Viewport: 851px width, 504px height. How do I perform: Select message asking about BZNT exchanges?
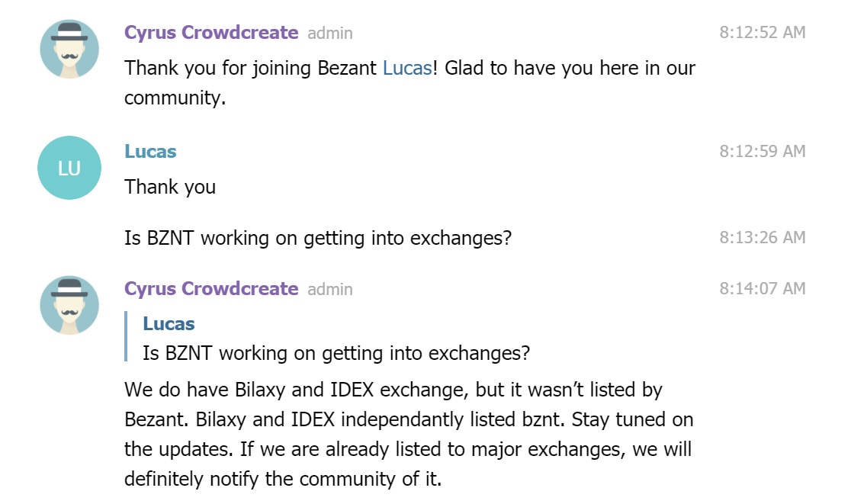point(318,238)
